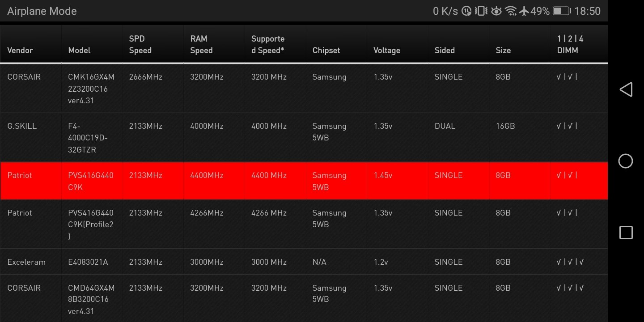Click model E4083021A
Image resolution: width=644 pixels, height=322 pixels.
(88, 262)
